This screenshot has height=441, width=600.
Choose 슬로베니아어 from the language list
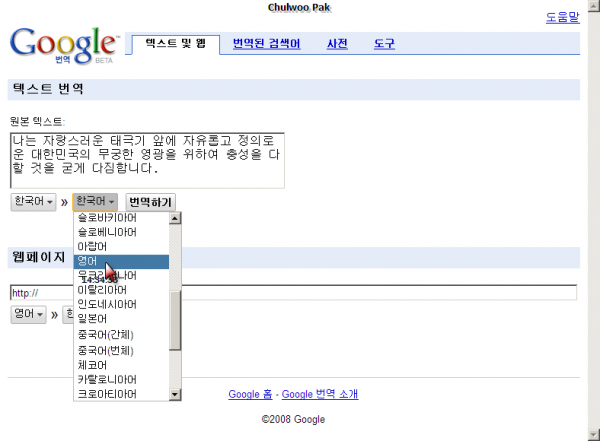[x=121, y=232]
